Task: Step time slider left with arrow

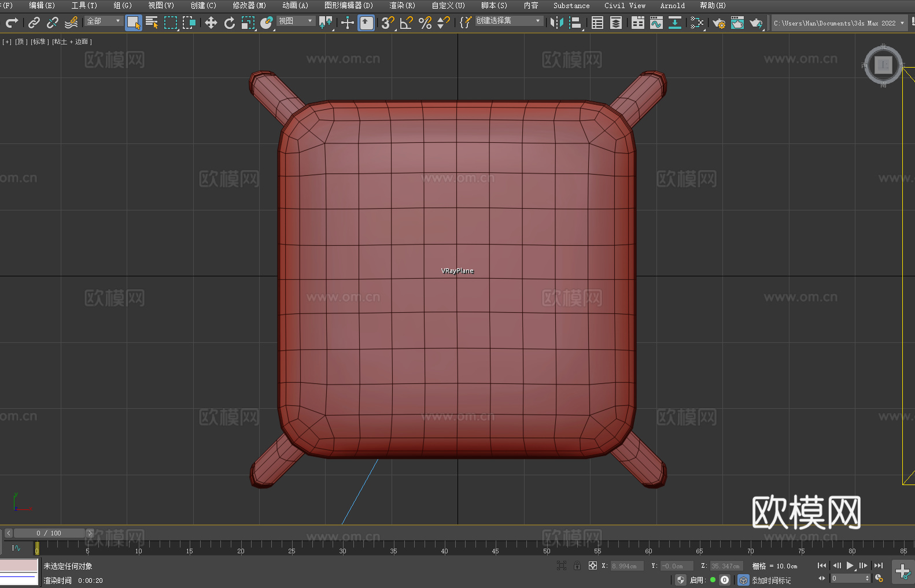Action: [8, 533]
